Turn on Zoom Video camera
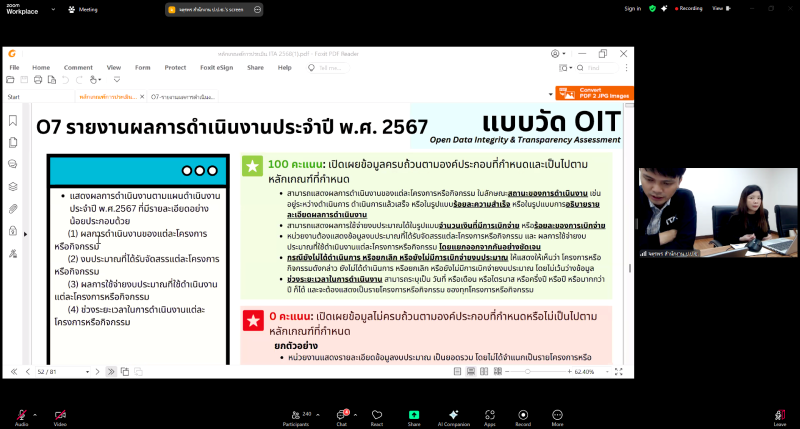Viewport: 800px width, 429px height. [x=59, y=414]
